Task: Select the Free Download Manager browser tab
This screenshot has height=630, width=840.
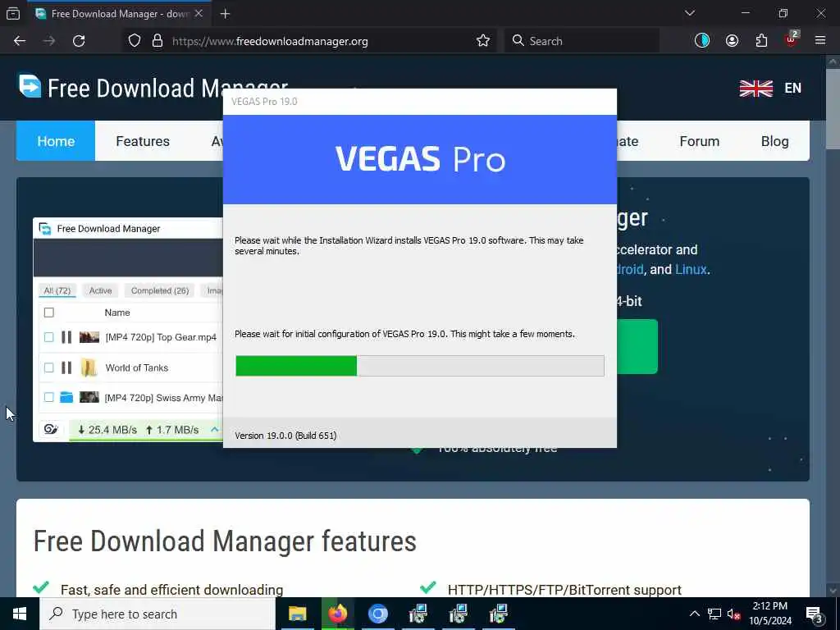Action: [x=119, y=13]
